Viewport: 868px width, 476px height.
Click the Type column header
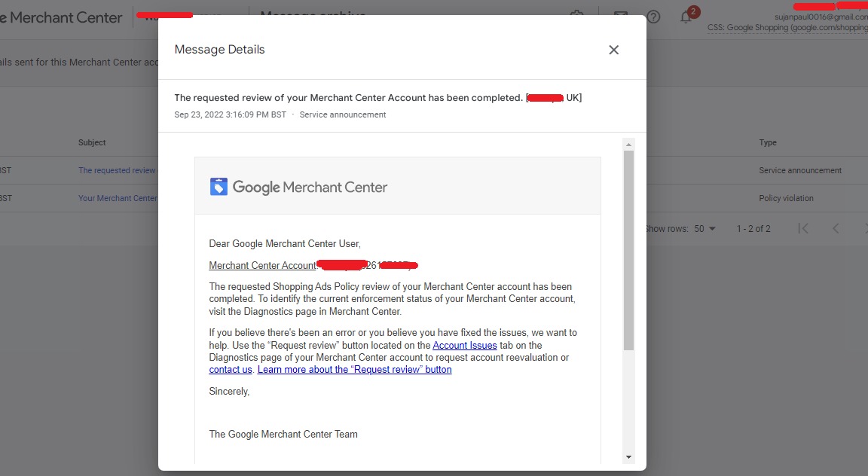(768, 142)
